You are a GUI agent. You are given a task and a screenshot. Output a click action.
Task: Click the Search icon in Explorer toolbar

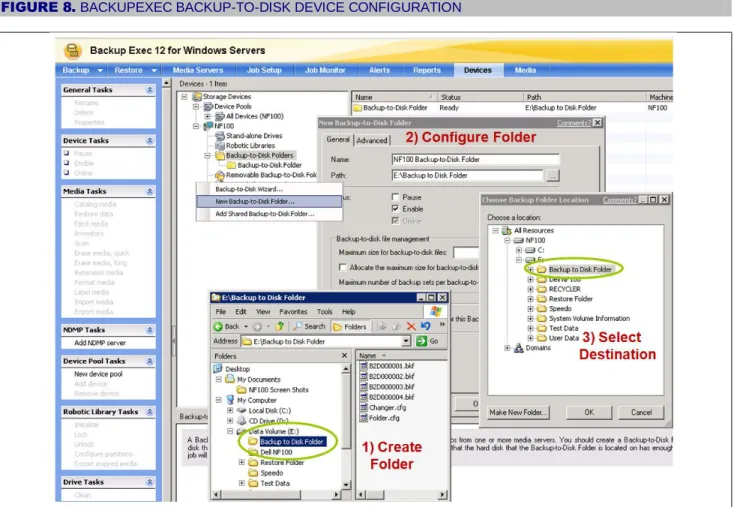click(x=298, y=326)
